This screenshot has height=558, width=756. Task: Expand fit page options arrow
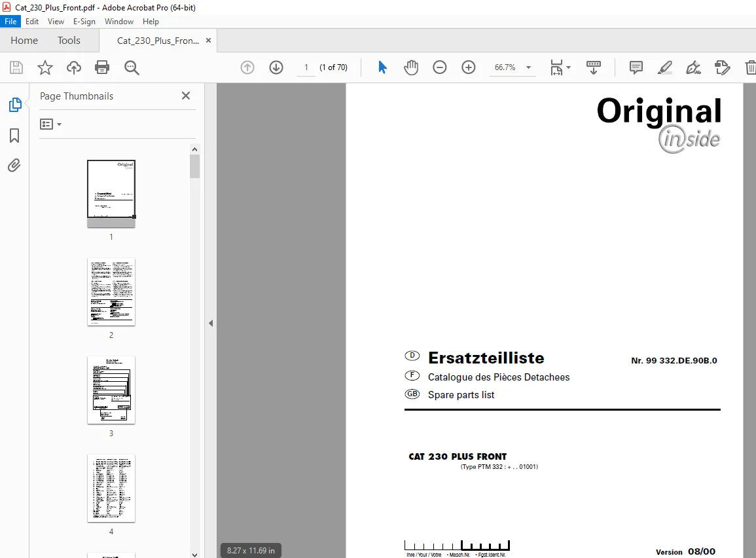click(x=568, y=67)
